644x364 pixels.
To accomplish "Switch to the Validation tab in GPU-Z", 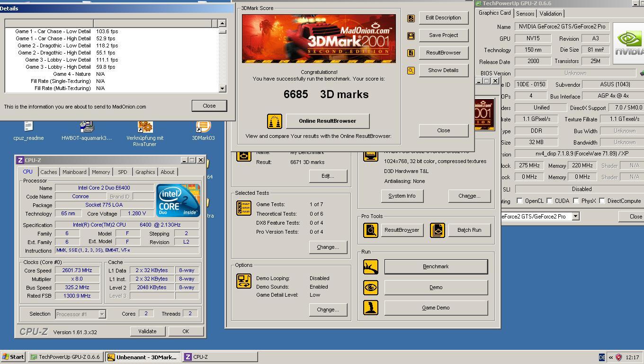I will (x=551, y=14).
